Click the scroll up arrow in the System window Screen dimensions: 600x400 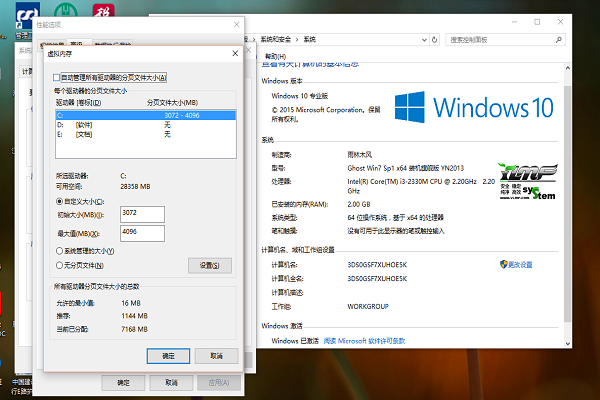pos(568,68)
